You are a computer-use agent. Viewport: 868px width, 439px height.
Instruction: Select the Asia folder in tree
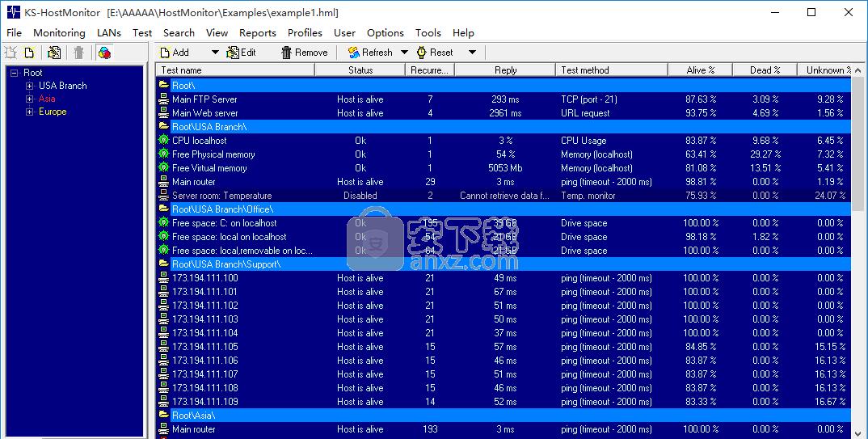pyautogui.click(x=47, y=99)
